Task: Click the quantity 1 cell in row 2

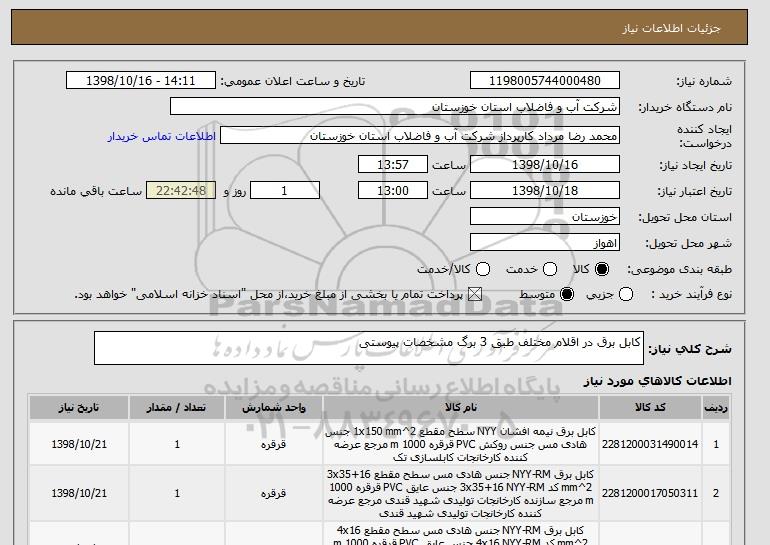Action: (177, 493)
